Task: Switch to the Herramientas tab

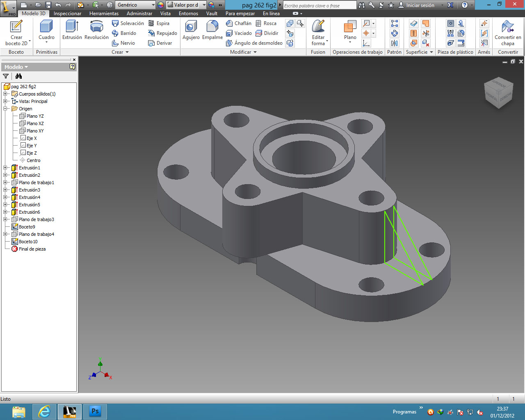Action: coord(104,14)
